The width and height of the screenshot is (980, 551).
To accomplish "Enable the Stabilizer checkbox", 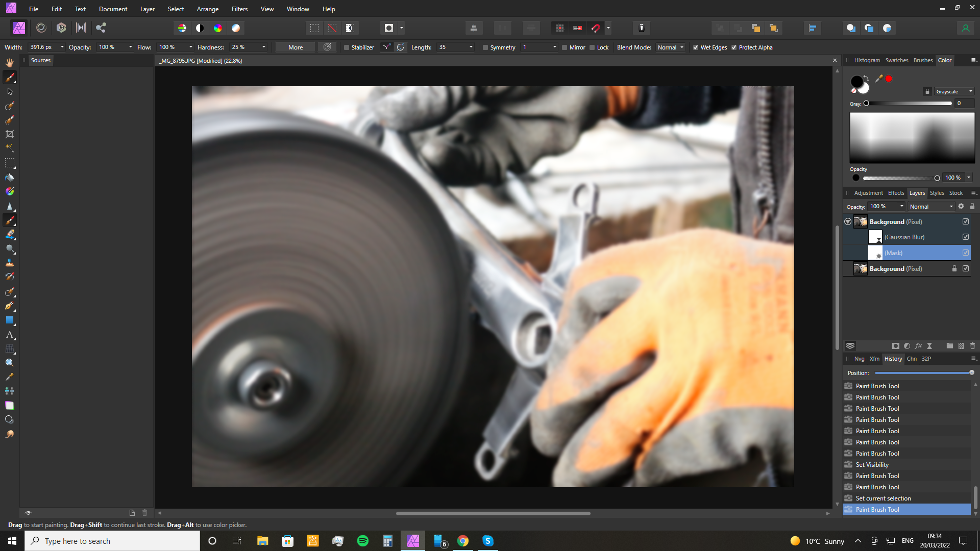I will pyautogui.click(x=347, y=47).
